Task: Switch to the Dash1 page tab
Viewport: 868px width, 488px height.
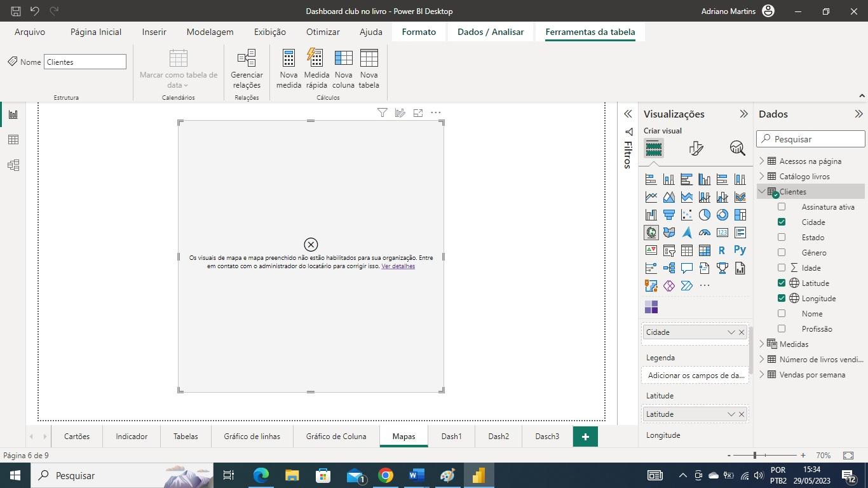Action: pyautogui.click(x=452, y=437)
